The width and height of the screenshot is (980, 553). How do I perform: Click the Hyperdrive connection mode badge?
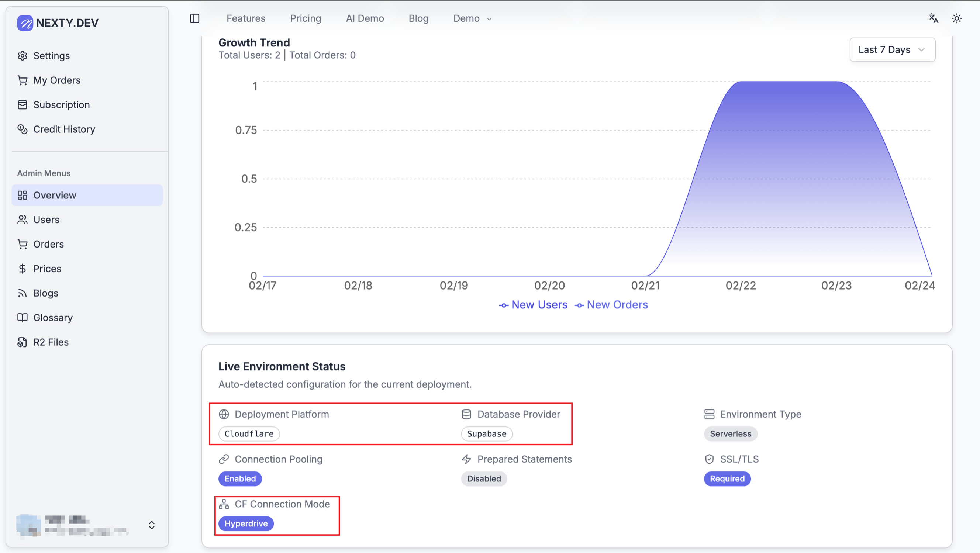pyautogui.click(x=246, y=524)
